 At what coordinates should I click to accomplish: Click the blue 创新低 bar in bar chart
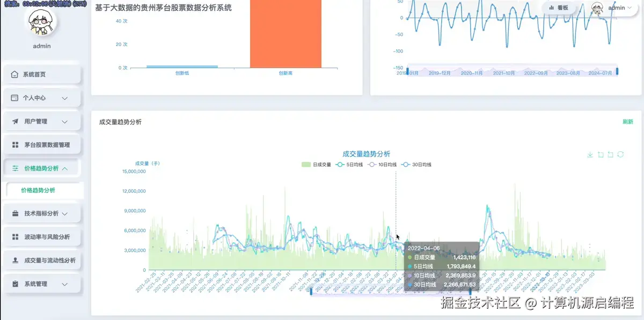coord(182,66)
